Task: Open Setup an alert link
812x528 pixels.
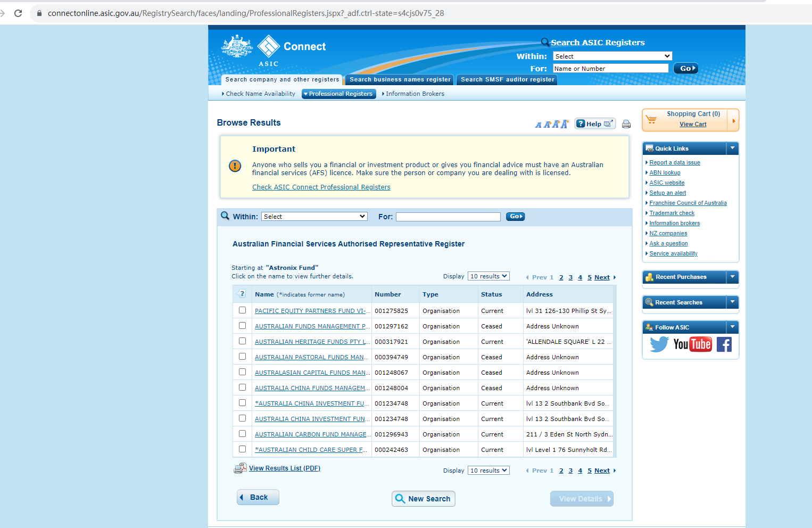Action: [x=667, y=193]
